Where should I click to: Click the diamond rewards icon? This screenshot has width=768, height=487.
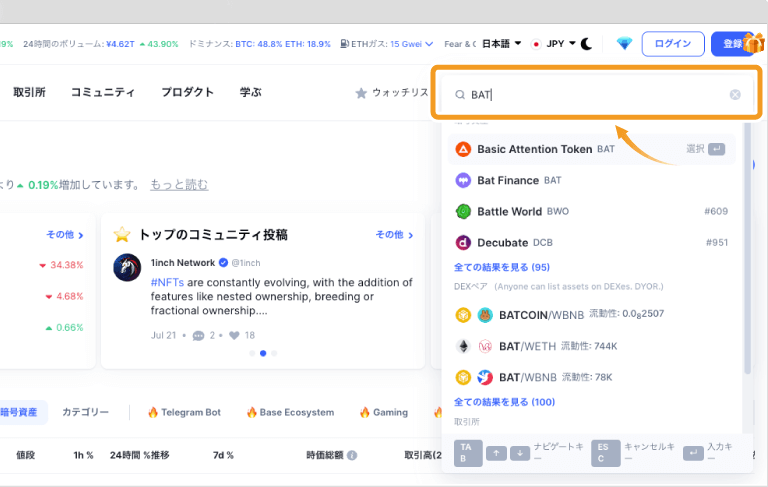click(624, 44)
